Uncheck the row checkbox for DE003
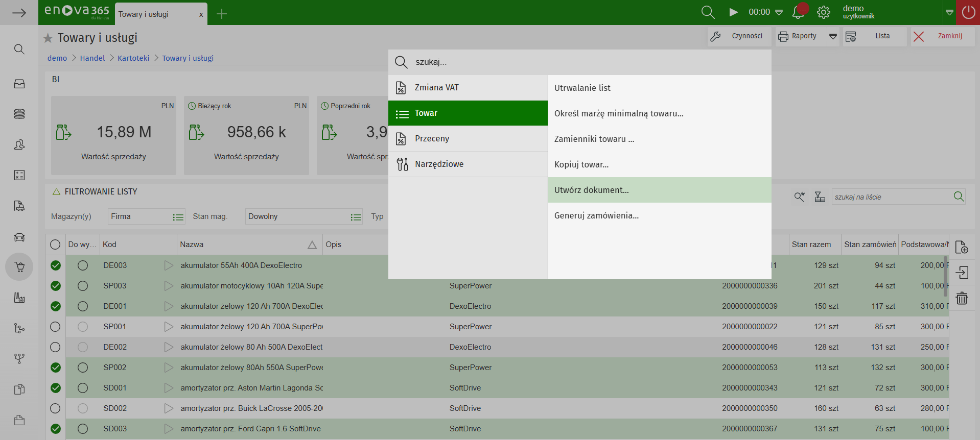Viewport: 980px width, 440px height. click(x=56, y=265)
